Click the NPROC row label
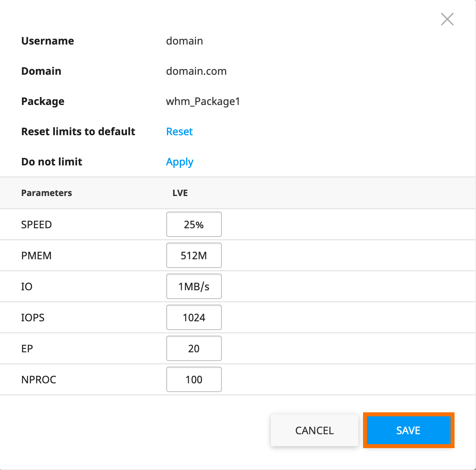This screenshot has height=470, width=476. pyautogui.click(x=39, y=380)
